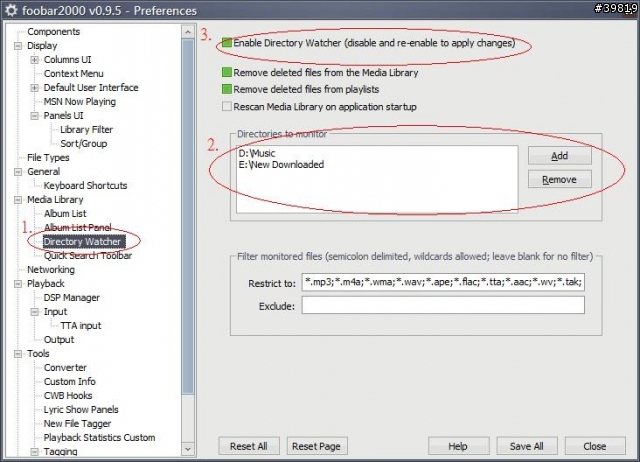Click the Reset Page button
Viewport: 640px width, 462px height.
click(x=317, y=446)
